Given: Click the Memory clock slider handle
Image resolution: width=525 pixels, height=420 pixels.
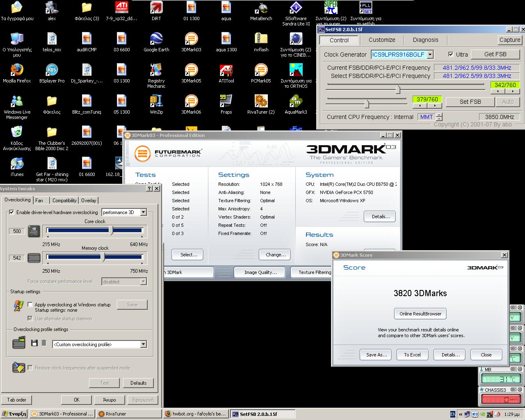Looking at the screenshot, I should point(103,257).
